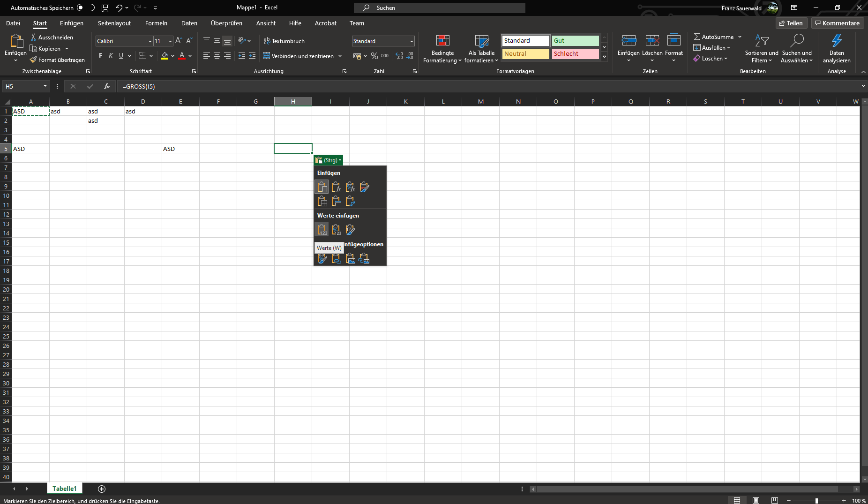Click the Format übertragen painter
This screenshot has width=868, height=504.
[57, 60]
